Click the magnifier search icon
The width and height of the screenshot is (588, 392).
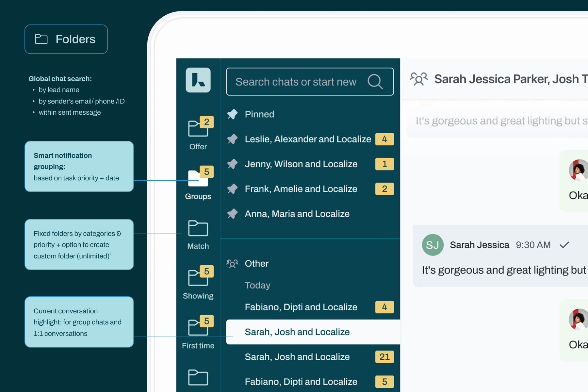pyautogui.click(x=375, y=82)
